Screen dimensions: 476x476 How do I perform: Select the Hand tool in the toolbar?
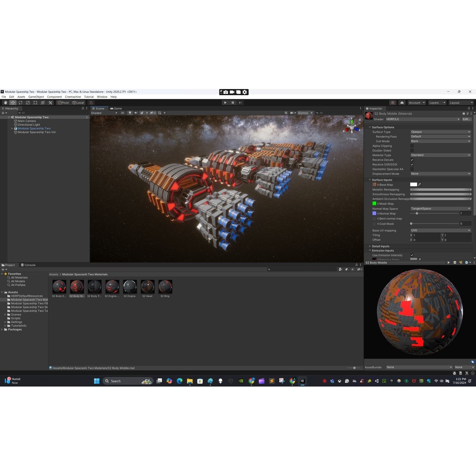tap(5, 103)
